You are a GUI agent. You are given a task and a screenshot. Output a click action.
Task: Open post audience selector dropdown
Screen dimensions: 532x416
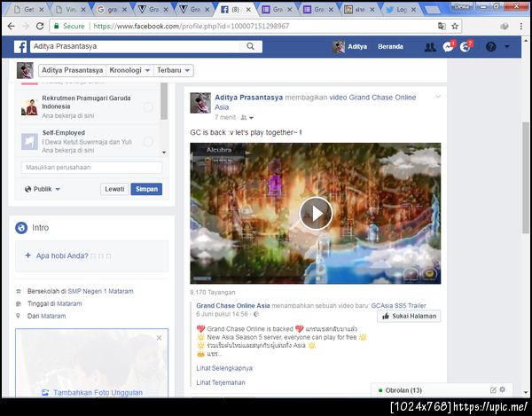[x=247, y=118]
